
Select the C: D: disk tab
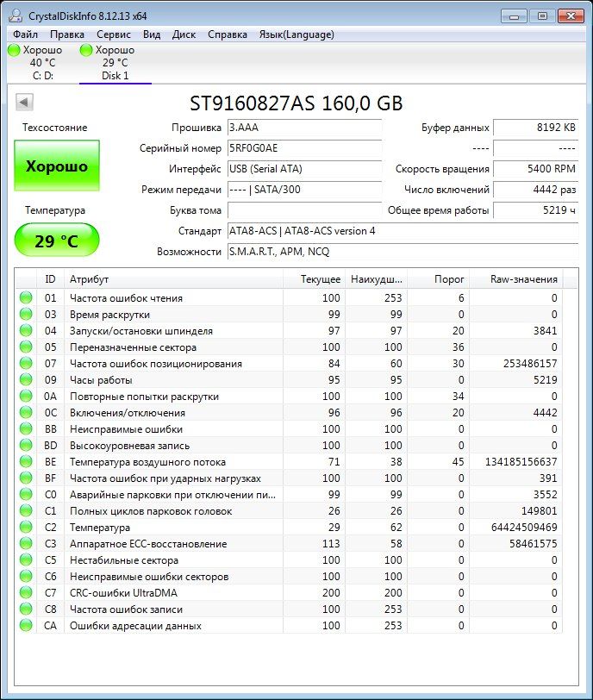(43, 62)
